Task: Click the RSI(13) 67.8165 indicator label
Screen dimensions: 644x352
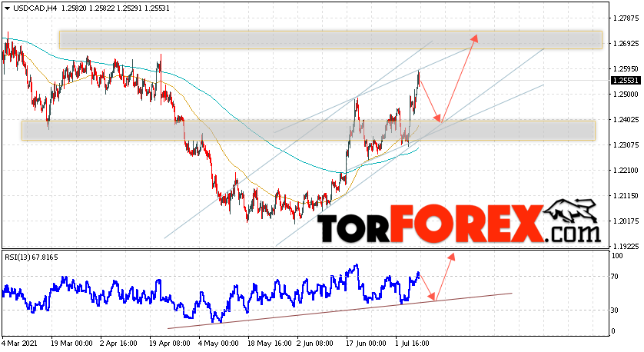Action: [x=32, y=257]
